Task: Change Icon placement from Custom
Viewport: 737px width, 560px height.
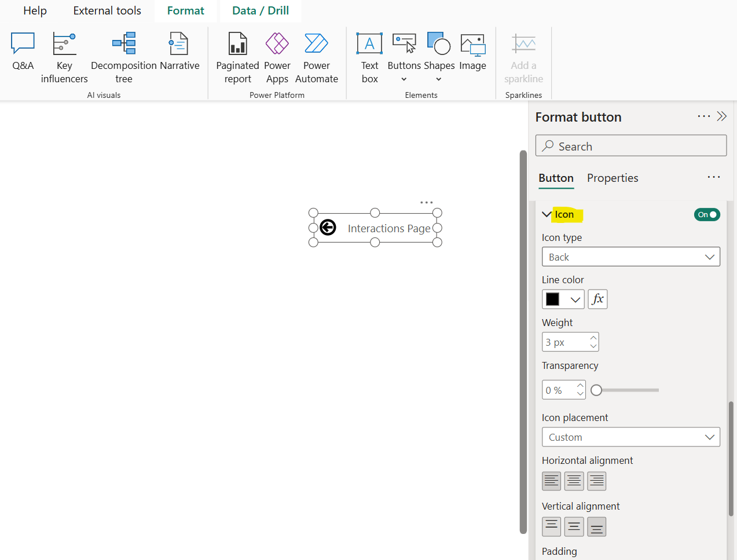Action: tap(630, 437)
